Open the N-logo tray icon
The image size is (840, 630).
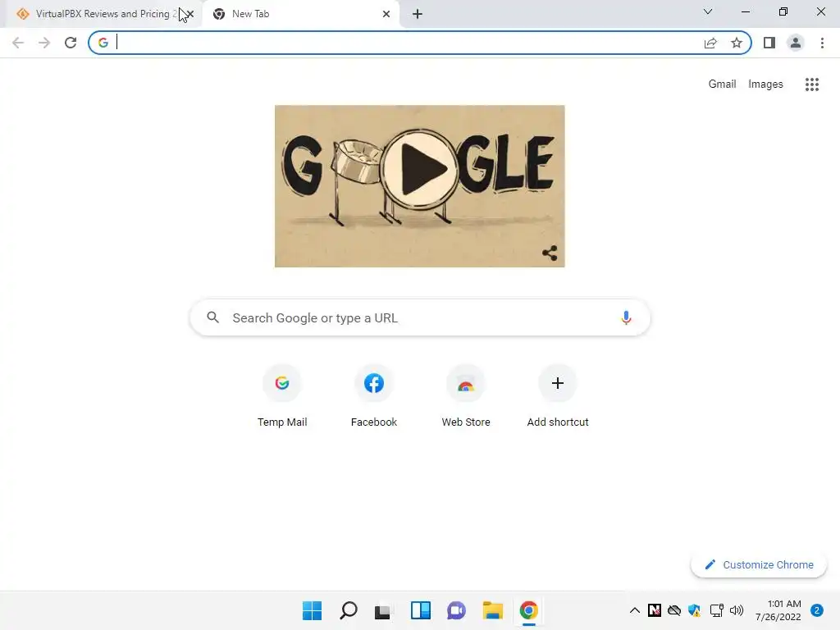click(654, 610)
